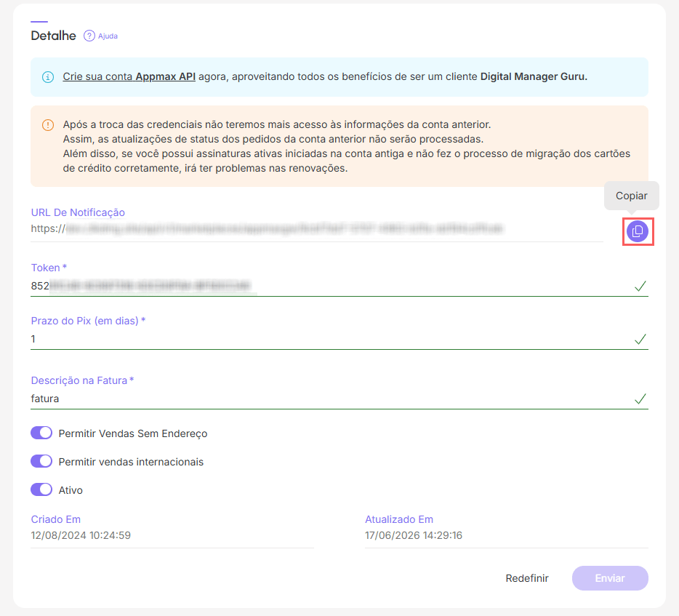Click the Digital Manager Guru text in banner
The height and width of the screenshot is (616, 679).
click(534, 76)
